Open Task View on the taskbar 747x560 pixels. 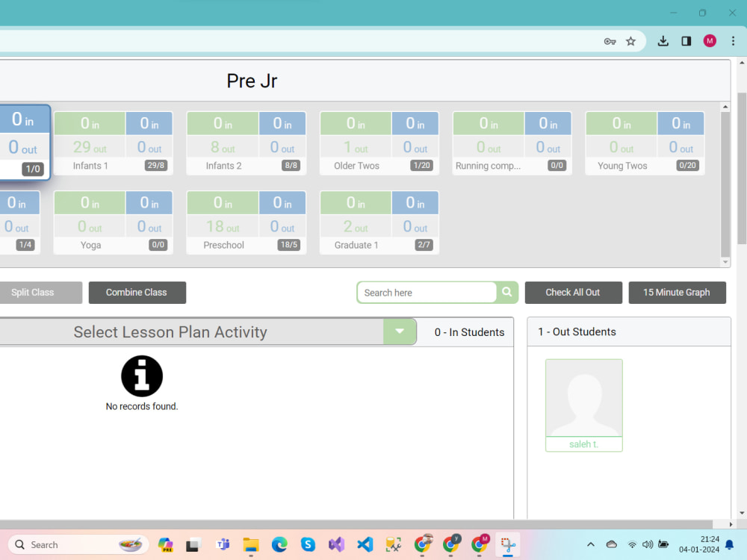[193, 544]
